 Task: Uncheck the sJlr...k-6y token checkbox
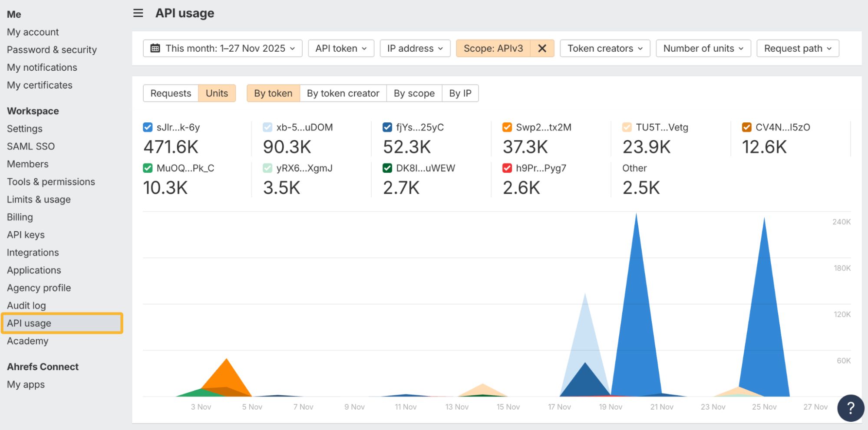pos(148,127)
